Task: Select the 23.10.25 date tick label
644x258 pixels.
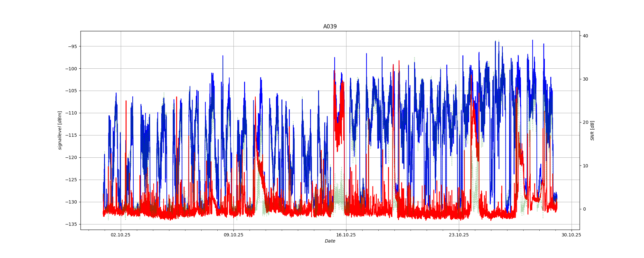Action: coord(459,235)
